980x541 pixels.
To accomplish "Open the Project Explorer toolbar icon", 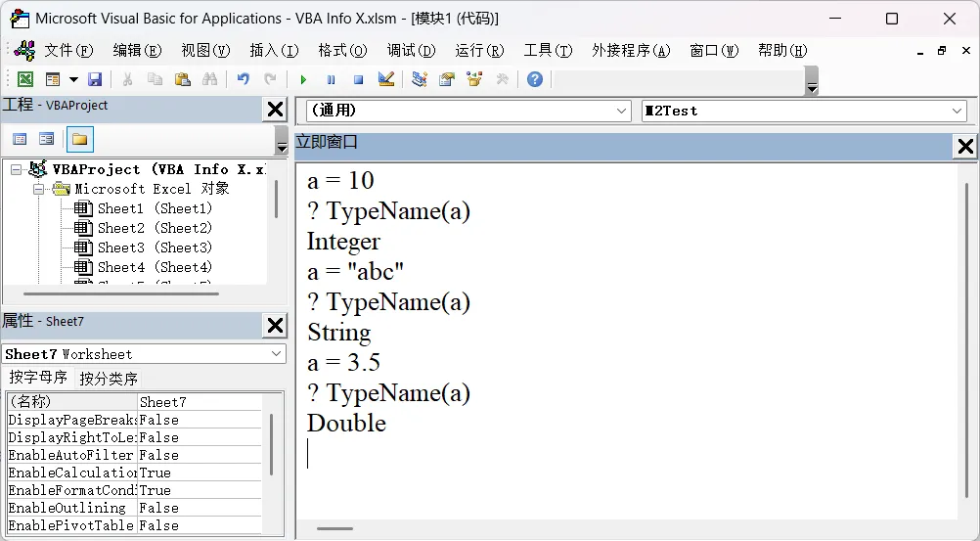I will click(420, 79).
